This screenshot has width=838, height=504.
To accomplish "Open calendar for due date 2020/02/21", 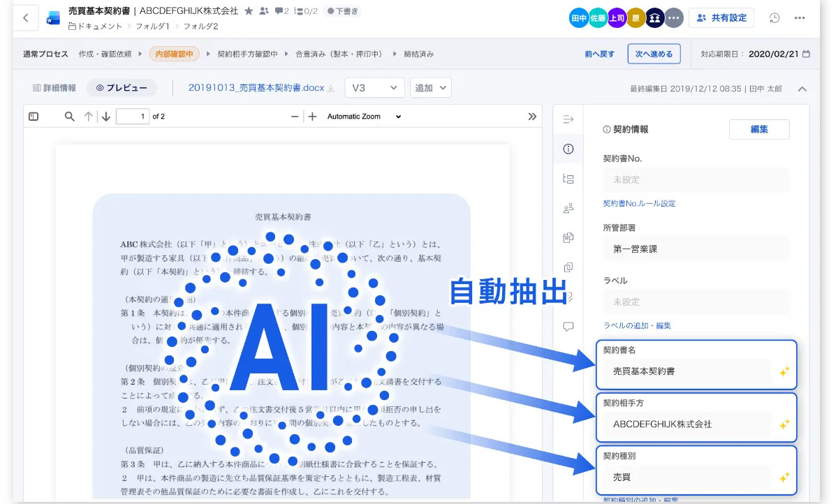I will [x=807, y=54].
